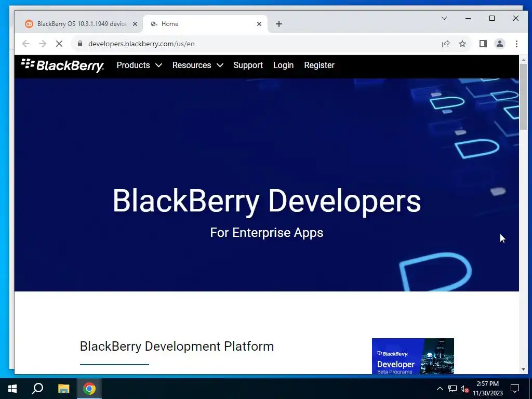Go back with the browser back arrow

26,44
